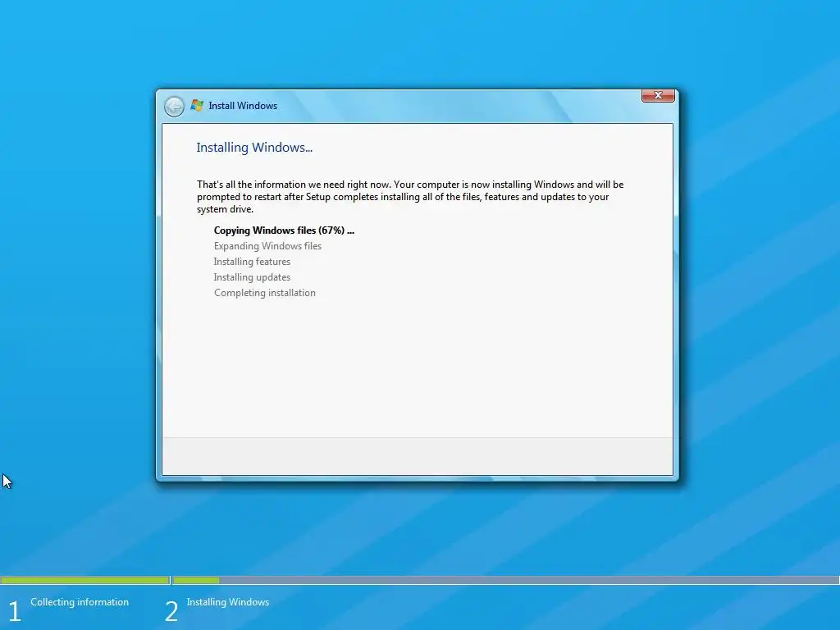The height and width of the screenshot is (630, 840).
Task: Click the 'Installing Windows...' heading
Action: point(254,148)
